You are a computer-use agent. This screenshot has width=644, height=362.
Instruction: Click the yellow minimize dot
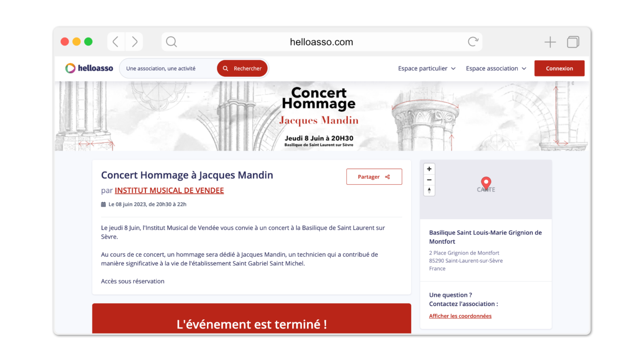(76, 42)
